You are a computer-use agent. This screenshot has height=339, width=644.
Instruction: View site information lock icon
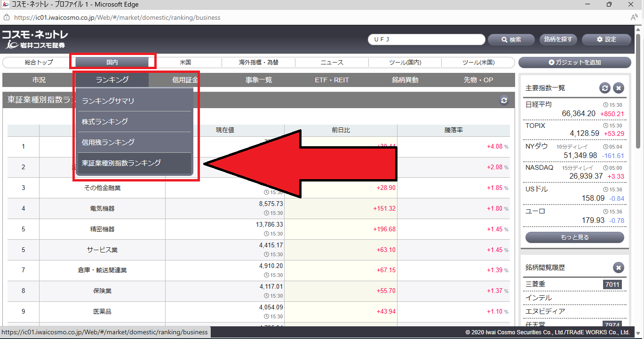(7, 17)
